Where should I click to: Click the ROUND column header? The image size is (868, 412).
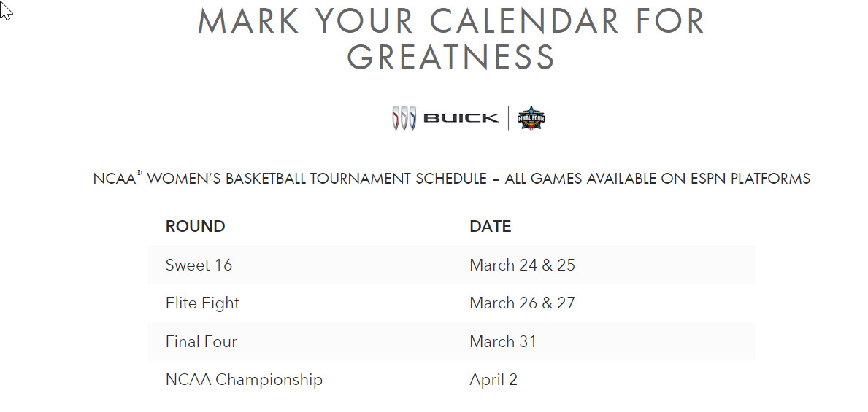pyautogui.click(x=195, y=227)
